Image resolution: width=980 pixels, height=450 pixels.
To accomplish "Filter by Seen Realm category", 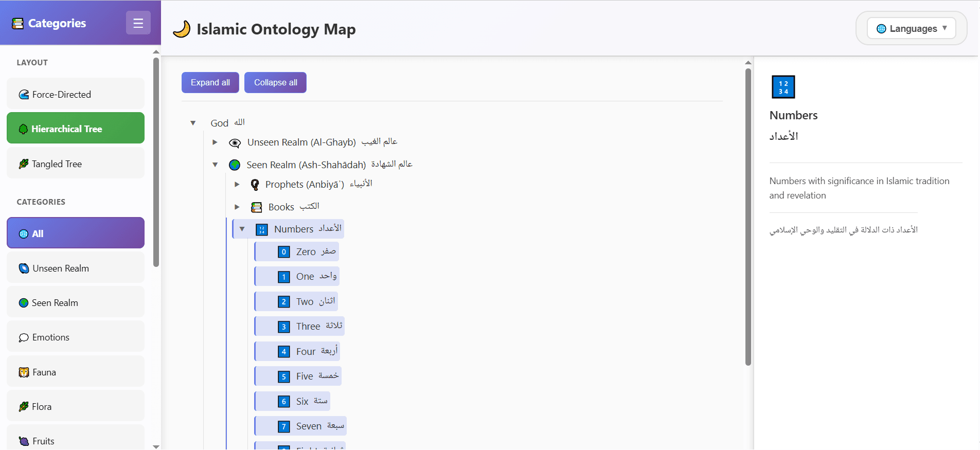I will point(76,302).
